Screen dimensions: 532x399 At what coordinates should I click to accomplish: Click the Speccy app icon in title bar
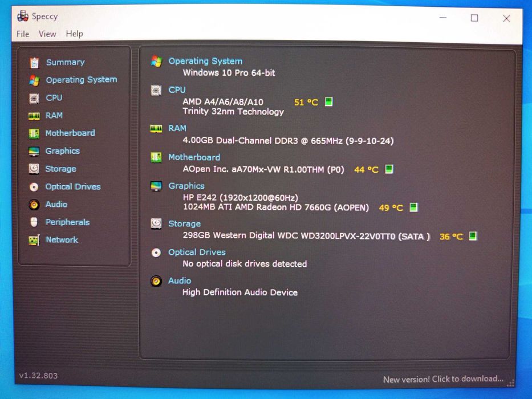[23, 17]
